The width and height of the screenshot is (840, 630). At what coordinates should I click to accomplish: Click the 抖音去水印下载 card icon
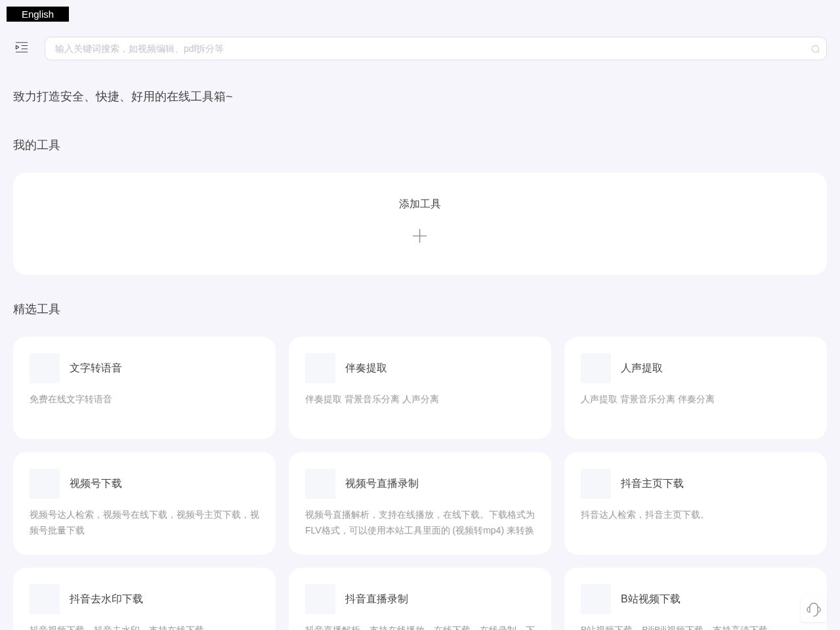click(x=45, y=599)
